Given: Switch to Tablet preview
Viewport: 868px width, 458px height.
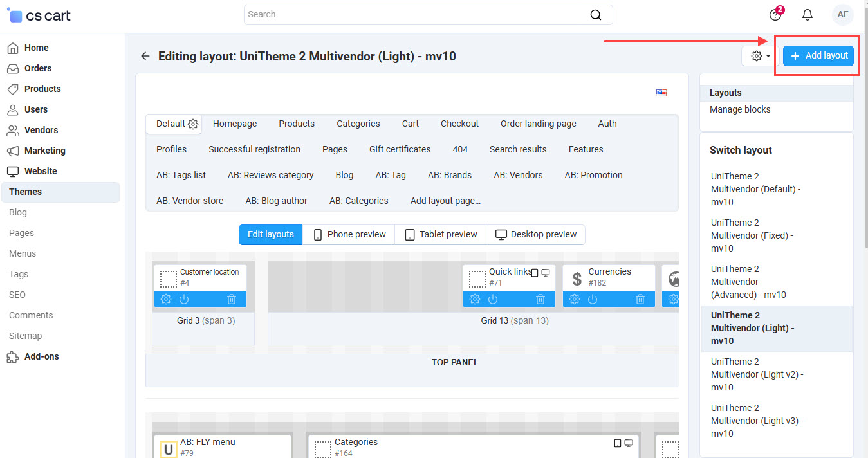Looking at the screenshot, I should point(441,234).
